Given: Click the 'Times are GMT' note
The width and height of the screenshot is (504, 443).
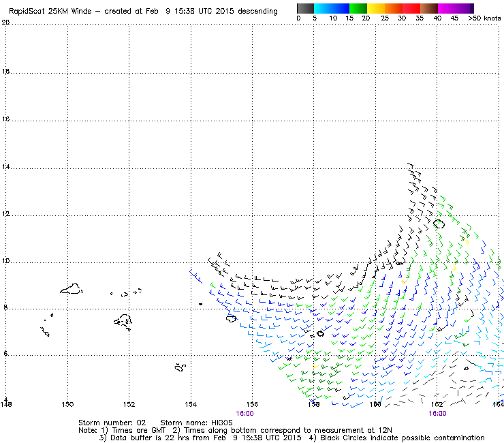Looking at the screenshot, I should [138, 431].
